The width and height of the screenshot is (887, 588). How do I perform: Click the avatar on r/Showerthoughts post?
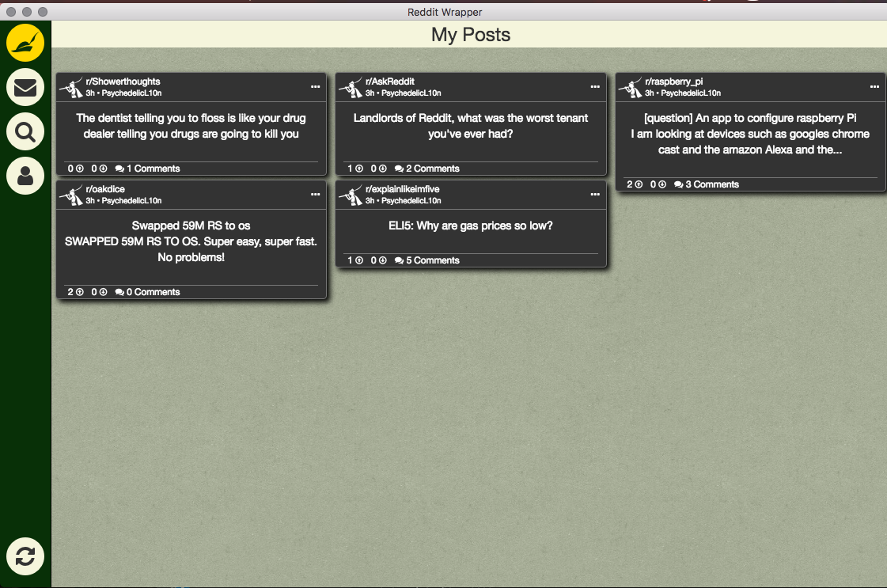point(71,87)
